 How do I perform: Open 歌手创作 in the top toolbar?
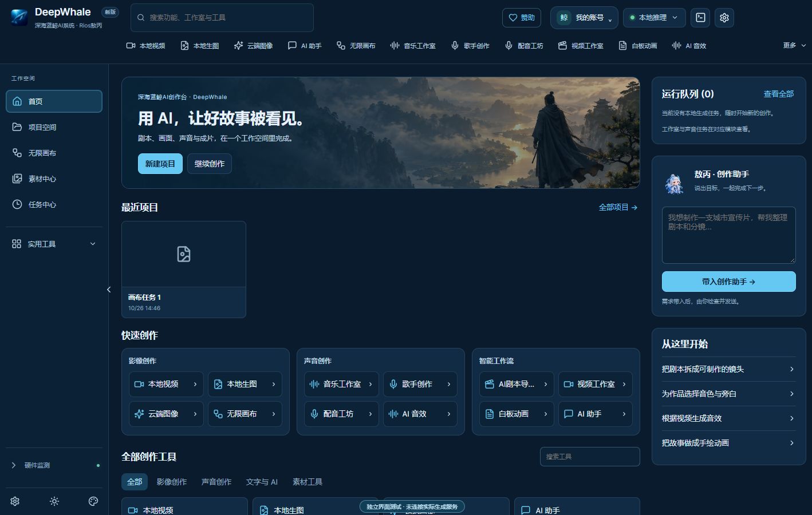[x=470, y=46]
